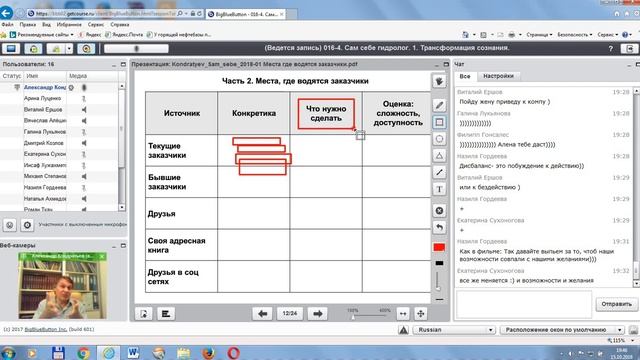
Task: Select the pan and zoom hand tool
Action: tap(439, 82)
